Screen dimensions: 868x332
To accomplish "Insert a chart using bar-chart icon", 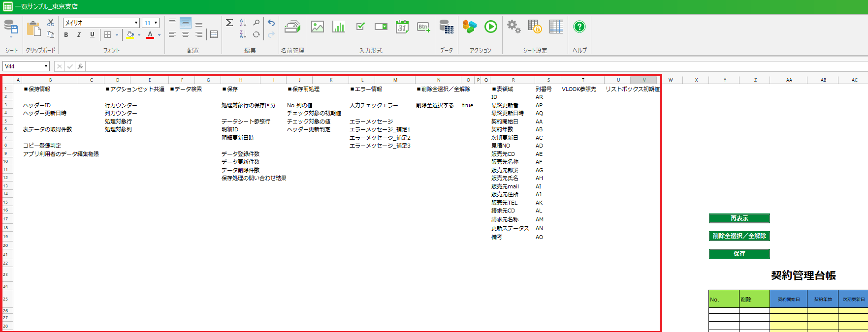I will [338, 27].
